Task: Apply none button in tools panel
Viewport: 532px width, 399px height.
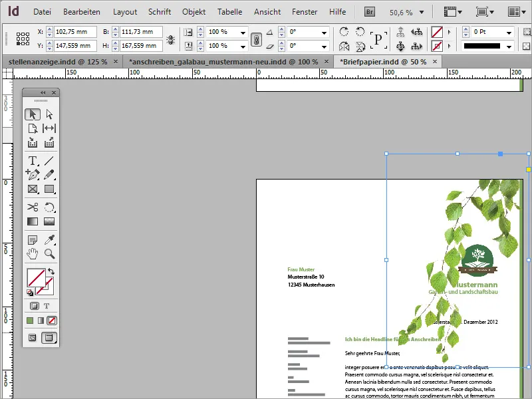Action: tap(52, 321)
